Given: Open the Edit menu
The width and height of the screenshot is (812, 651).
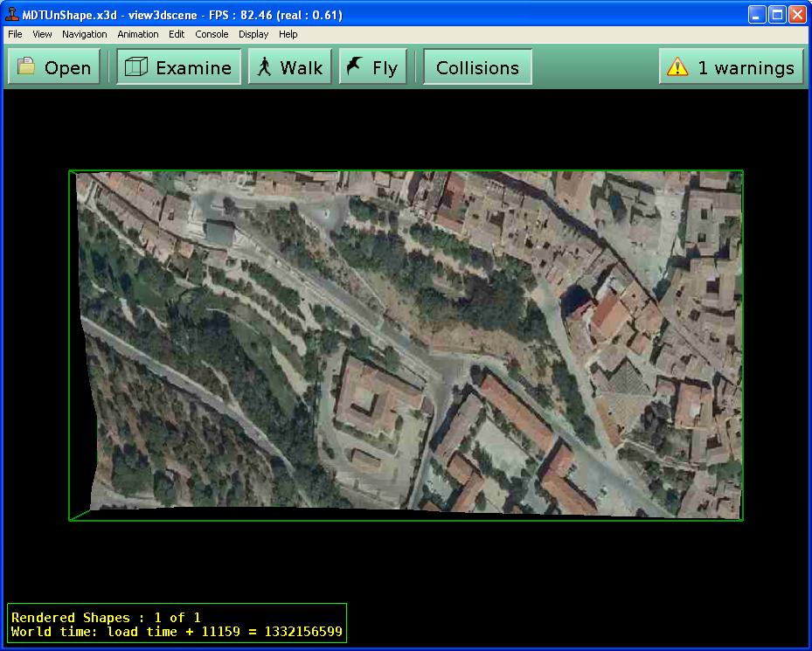Looking at the screenshot, I should point(177,34).
